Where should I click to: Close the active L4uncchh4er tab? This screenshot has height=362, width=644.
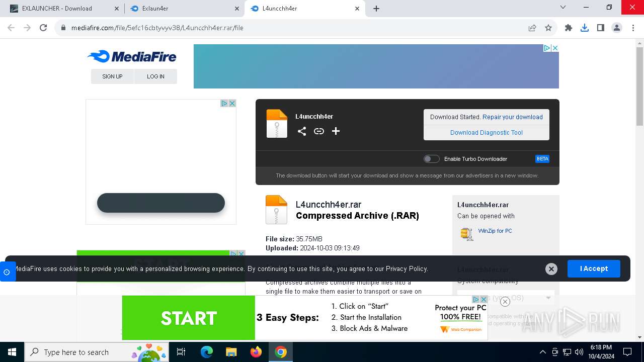[x=357, y=9]
